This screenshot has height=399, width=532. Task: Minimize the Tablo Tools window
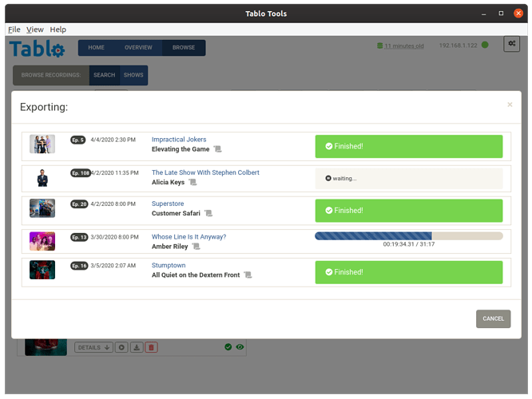pos(483,14)
